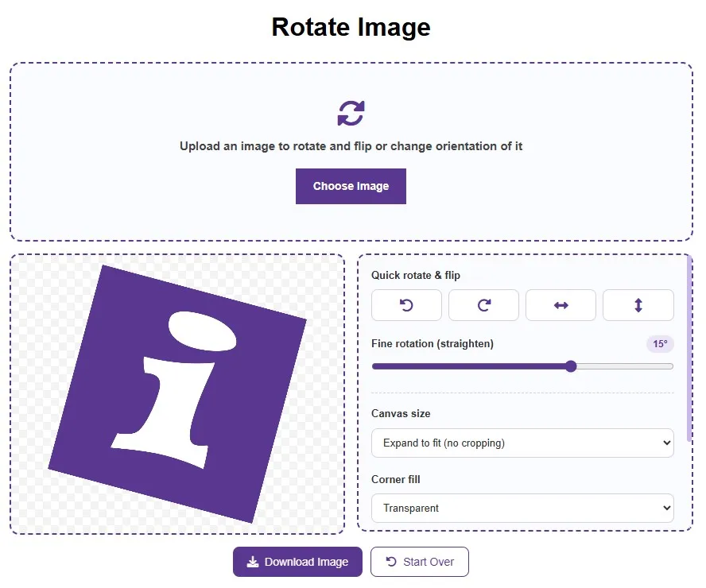Click the refresh arrows icon in upload area
The image size is (706, 588).
pyautogui.click(x=351, y=113)
